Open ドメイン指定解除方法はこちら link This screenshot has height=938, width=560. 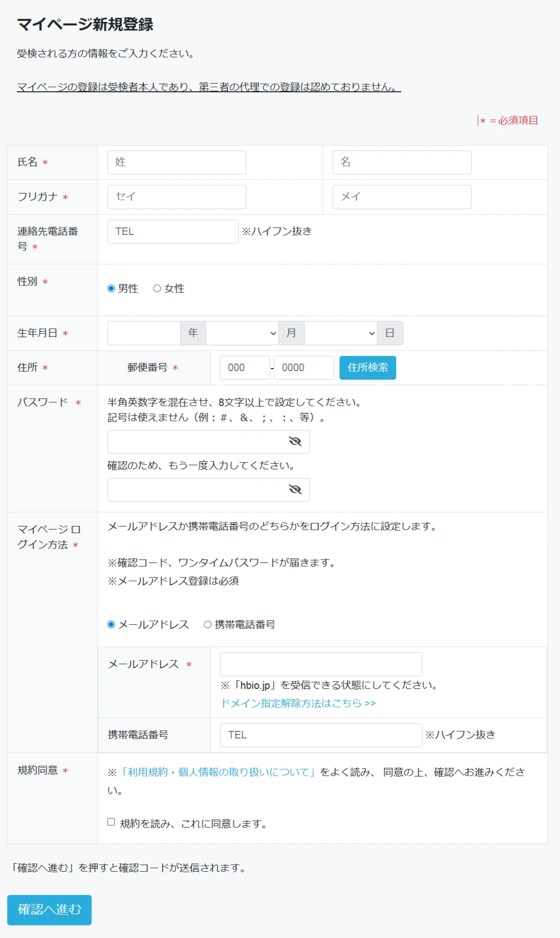click(x=298, y=703)
